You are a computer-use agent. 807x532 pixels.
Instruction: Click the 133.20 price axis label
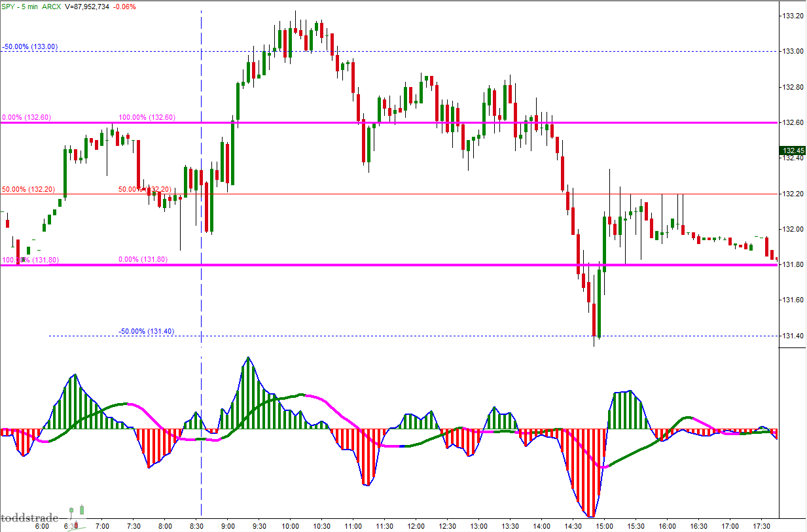click(x=793, y=16)
